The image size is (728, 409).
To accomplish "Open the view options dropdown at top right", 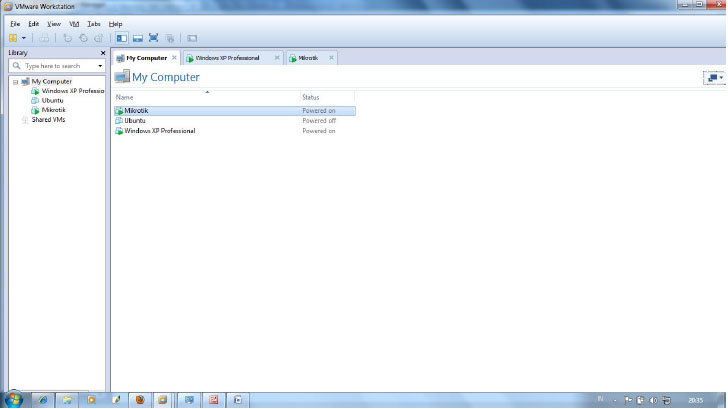I will 714,78.
